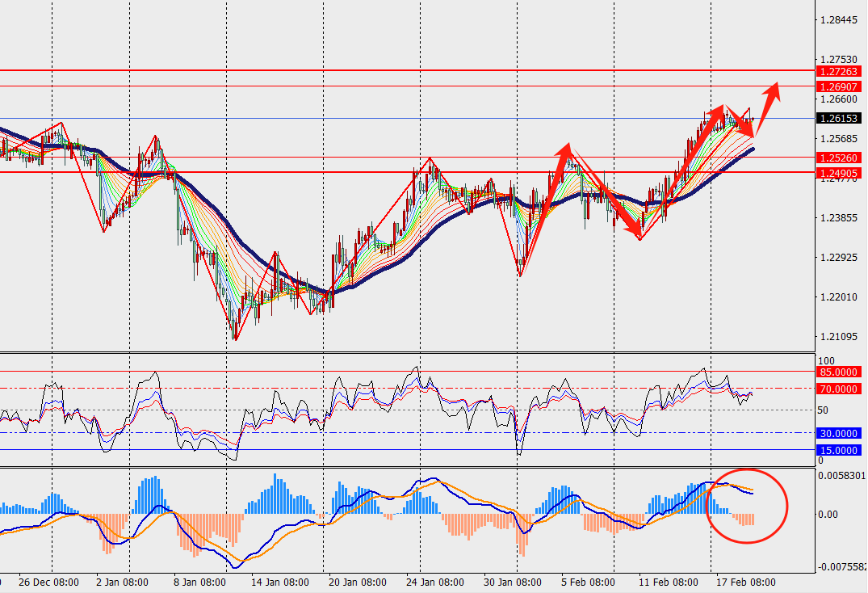Click the red 1.24905 support level label
Screen dimensions: 868x593
[x=838, y=173]
